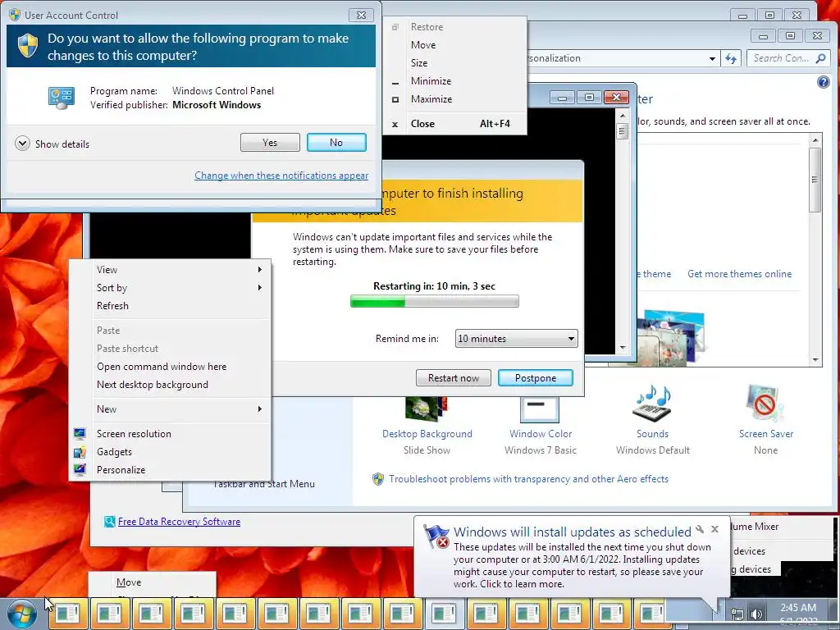Open the Get more themes online link
The width and height of the screenshot is (840, 630).
(739, 274)
